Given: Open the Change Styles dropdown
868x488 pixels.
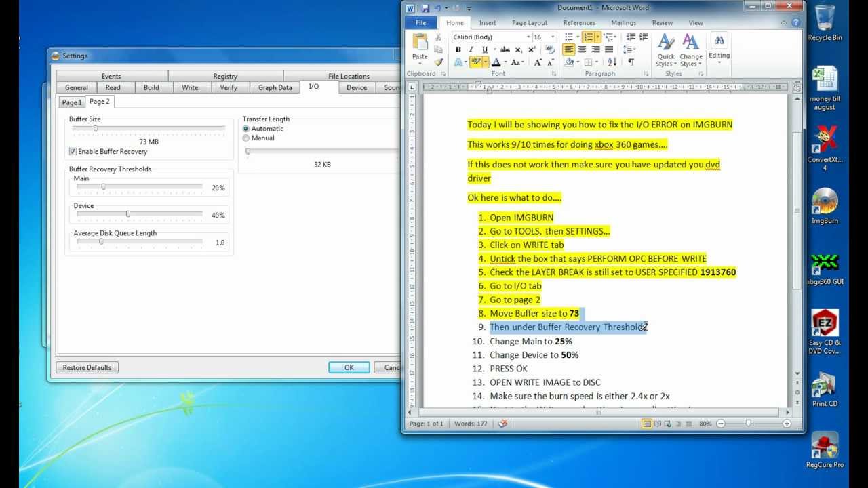Looking at the screenshot, I should pos(691,49).
